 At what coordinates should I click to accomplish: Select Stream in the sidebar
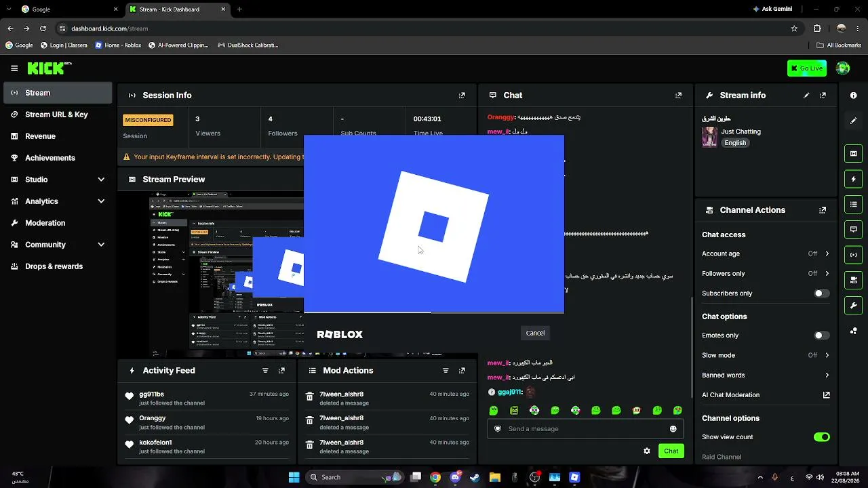(58, 93)
